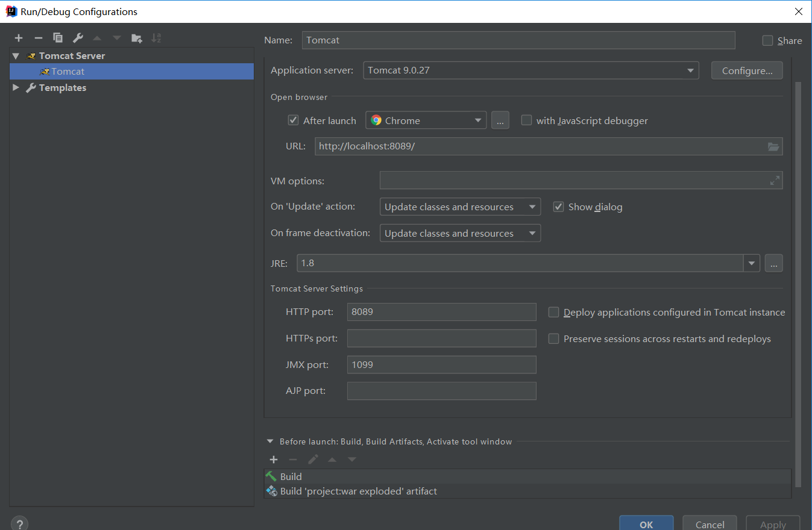Move configuration down in the list toolbar

pyautogui.click(x=117, y=38)
